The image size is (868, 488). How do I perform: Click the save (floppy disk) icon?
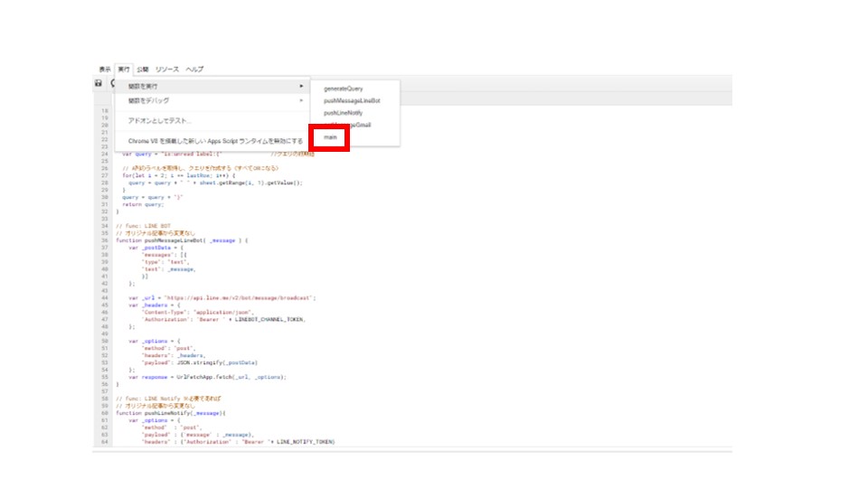99,83
